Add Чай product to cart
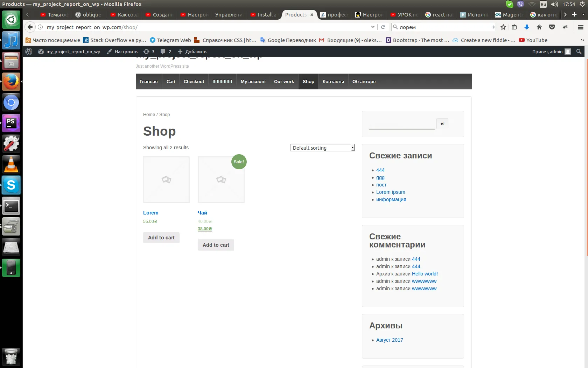The height and width of the screenshot is (368, 588). (216, 245)
